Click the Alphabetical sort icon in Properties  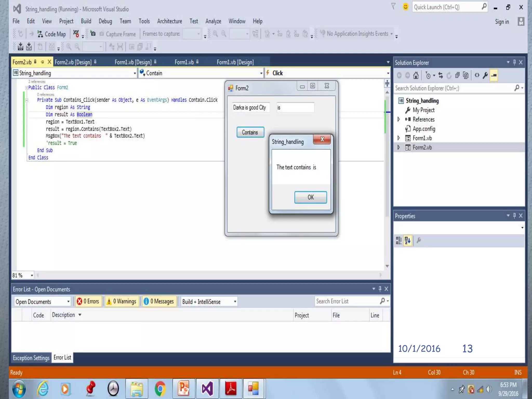pos(408,241)
